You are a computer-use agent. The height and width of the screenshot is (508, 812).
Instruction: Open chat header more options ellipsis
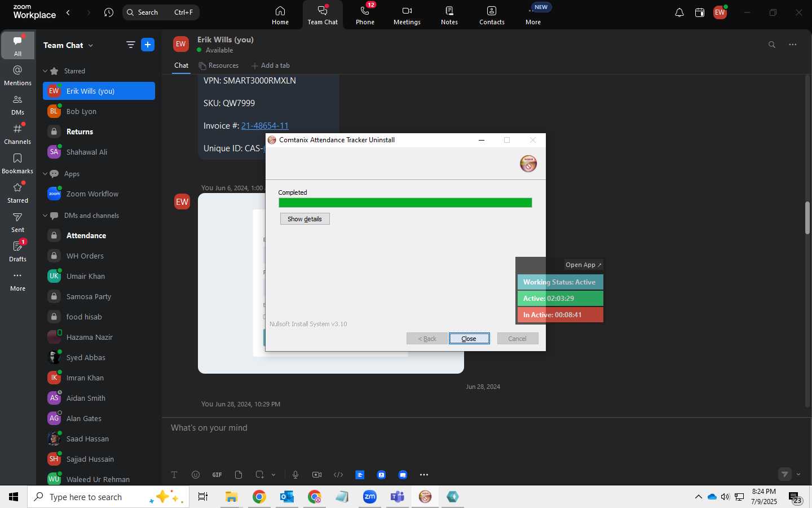click(793, 45)
